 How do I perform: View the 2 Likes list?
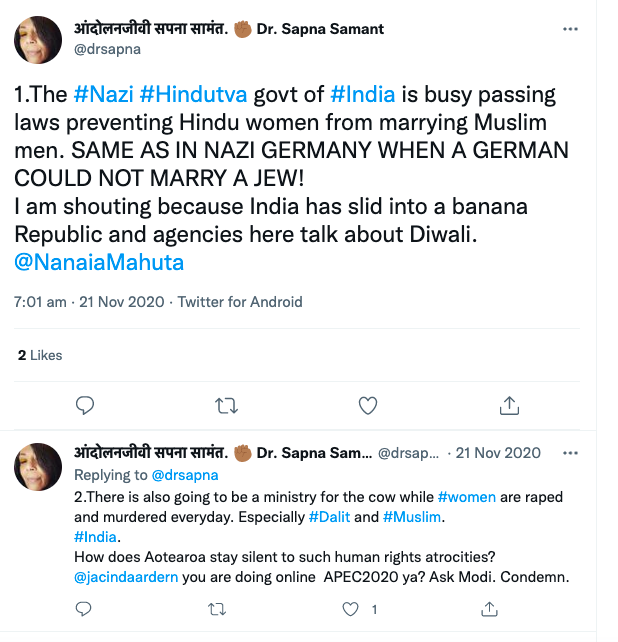click(x=40, y=355)
